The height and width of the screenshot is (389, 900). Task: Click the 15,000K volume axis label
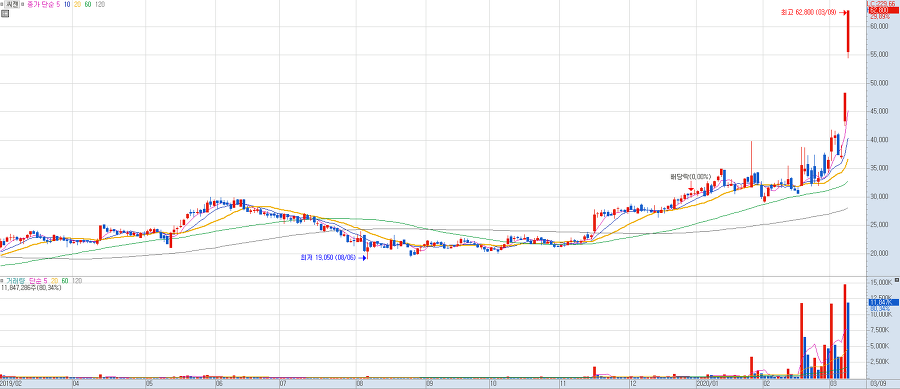coord(880,283)
